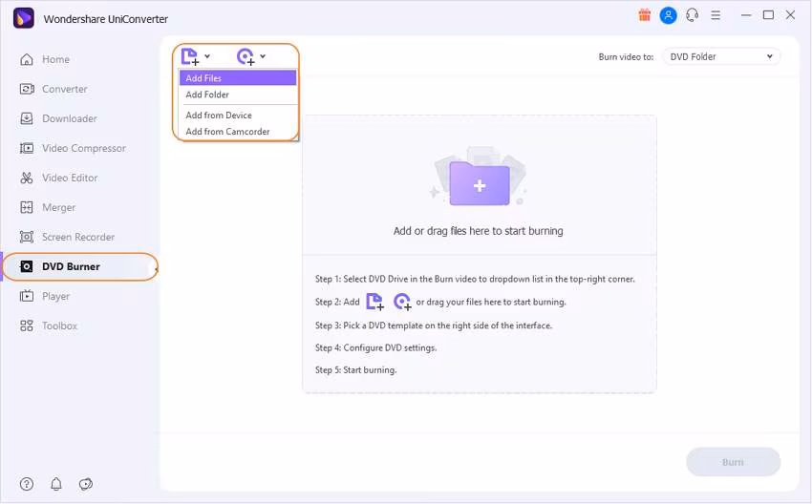The image size is (812, 504).
Task: Click the Wondershare UniConverter logo icon
Action: 24,18
